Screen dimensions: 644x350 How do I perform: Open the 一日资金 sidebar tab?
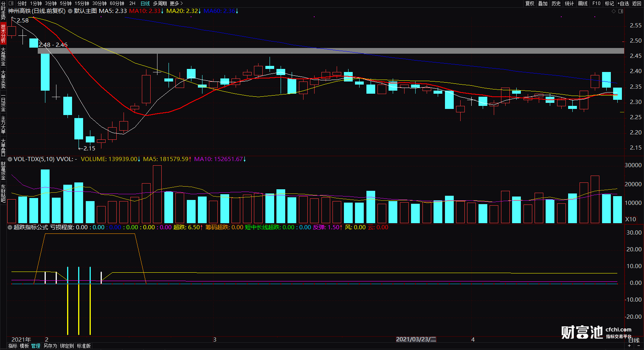pos(3,103)
